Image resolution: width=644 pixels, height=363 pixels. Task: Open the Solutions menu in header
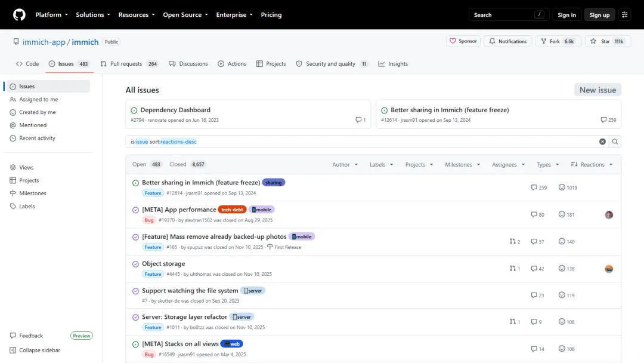93,15
